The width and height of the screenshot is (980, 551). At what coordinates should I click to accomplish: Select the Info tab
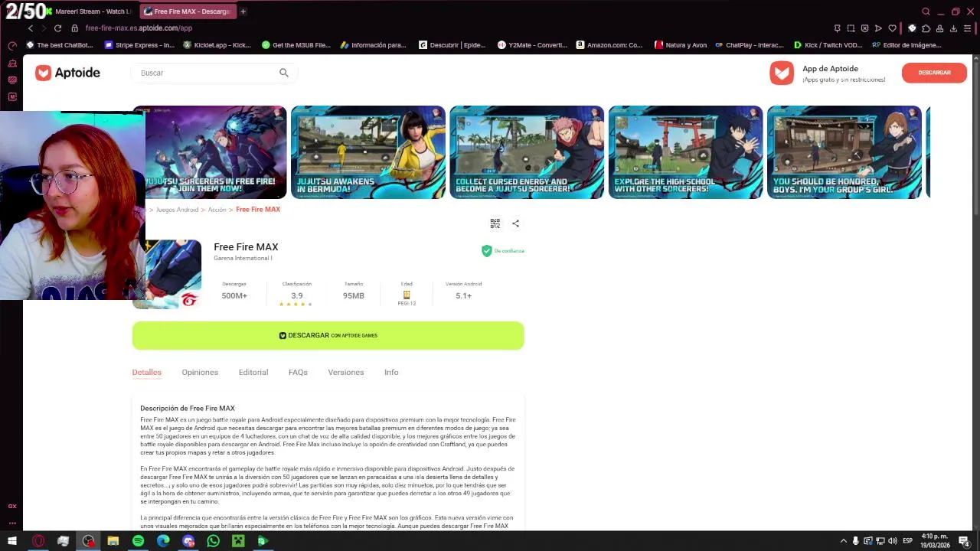coord(391,373)
